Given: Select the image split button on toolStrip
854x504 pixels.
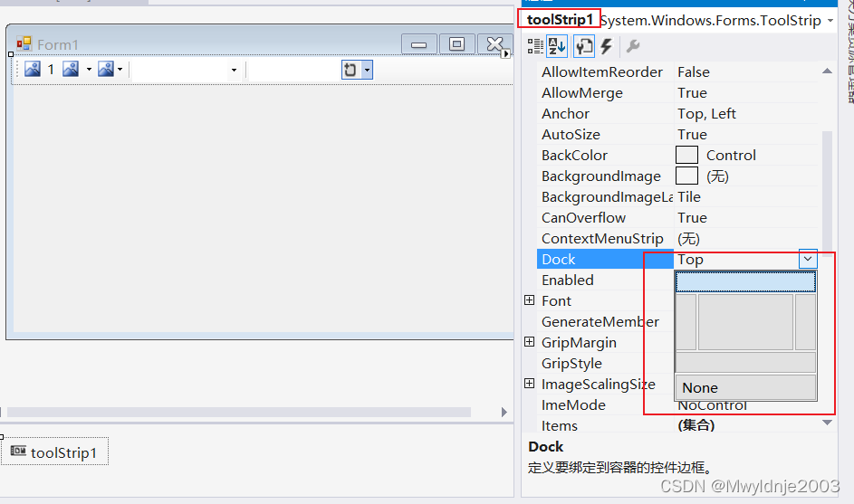Looking at the screenshot, I should 71,69.
